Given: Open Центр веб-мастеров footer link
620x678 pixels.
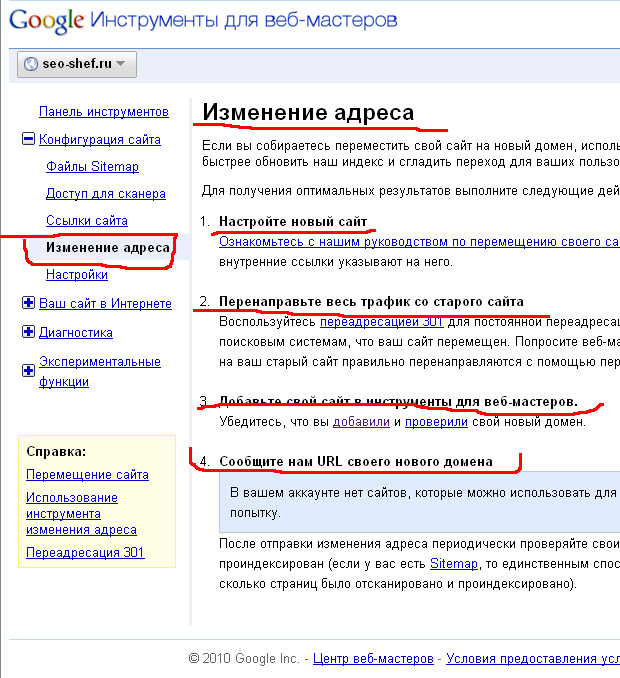Looking at the screenshot, I should pos(373,659).
